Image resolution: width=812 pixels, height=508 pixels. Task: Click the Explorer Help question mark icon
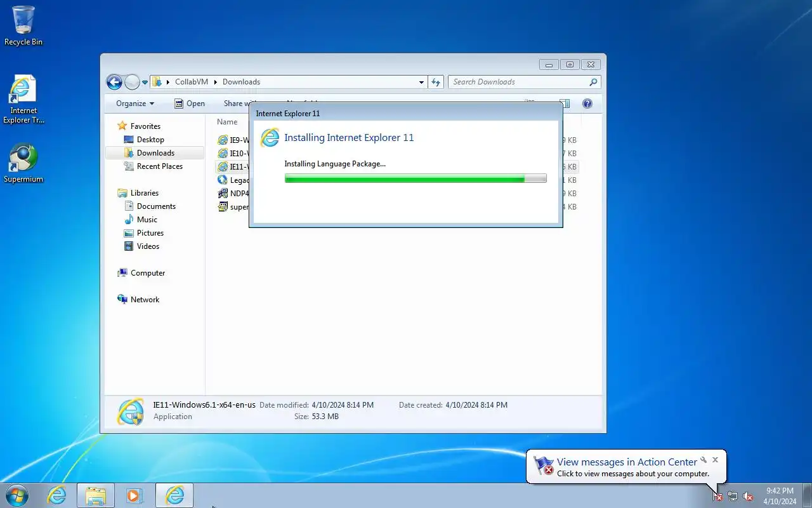coord(587,104)
